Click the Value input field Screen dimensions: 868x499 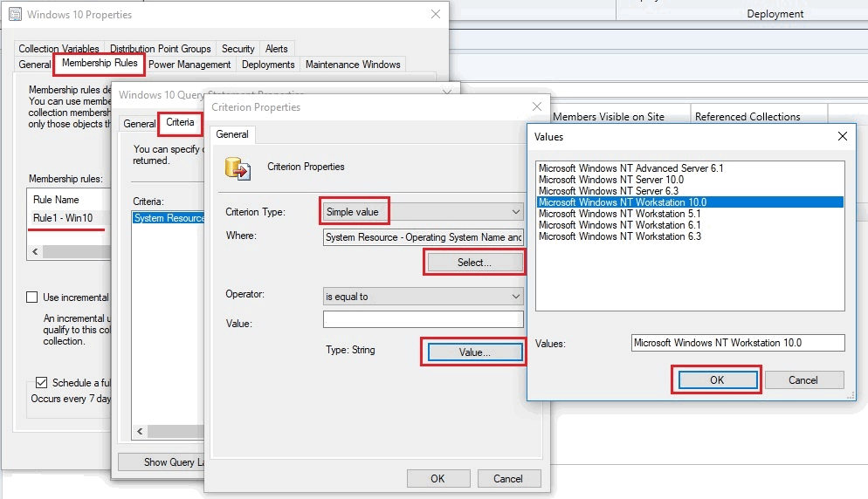[423, 319]
